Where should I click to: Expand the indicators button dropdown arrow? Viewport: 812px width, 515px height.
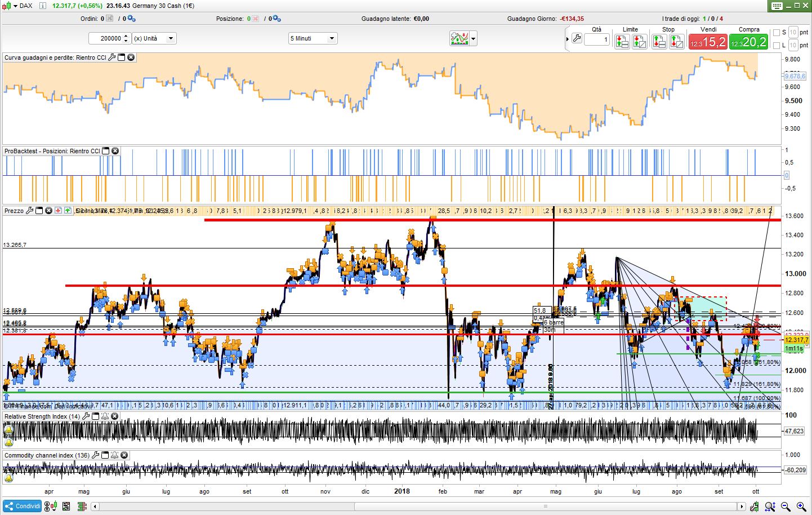pos(473,39)
